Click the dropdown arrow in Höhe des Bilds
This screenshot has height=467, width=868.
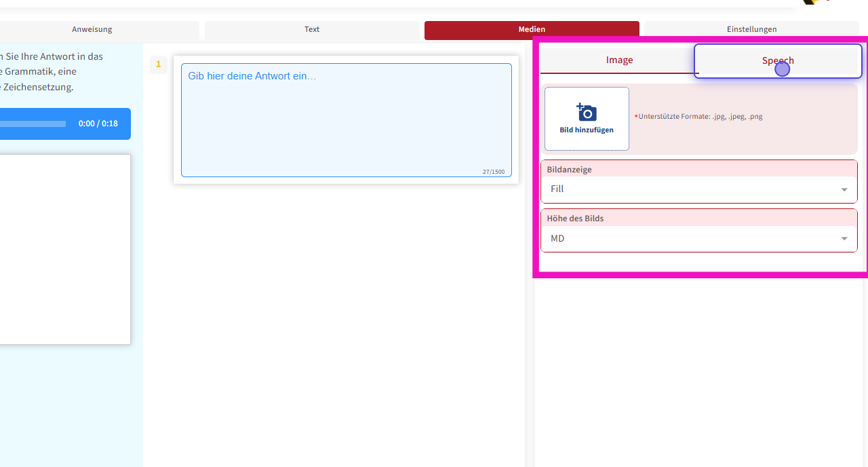[844, 239]
